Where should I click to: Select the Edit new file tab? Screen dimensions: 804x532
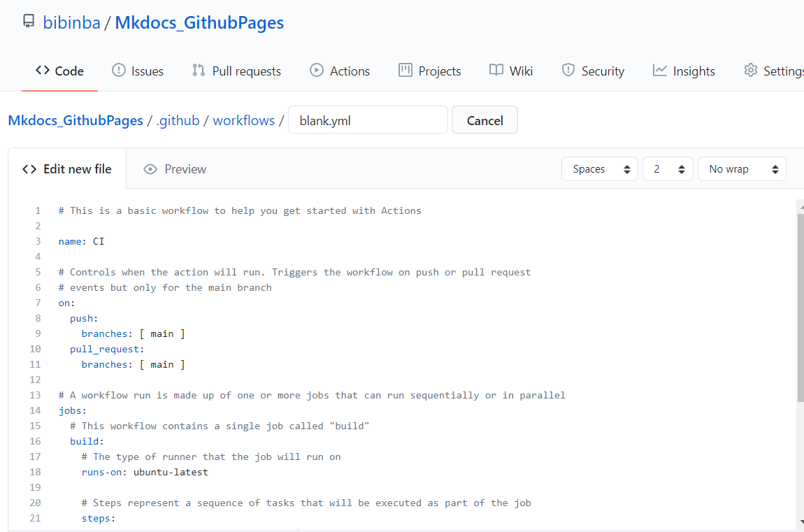click(67, 169)
